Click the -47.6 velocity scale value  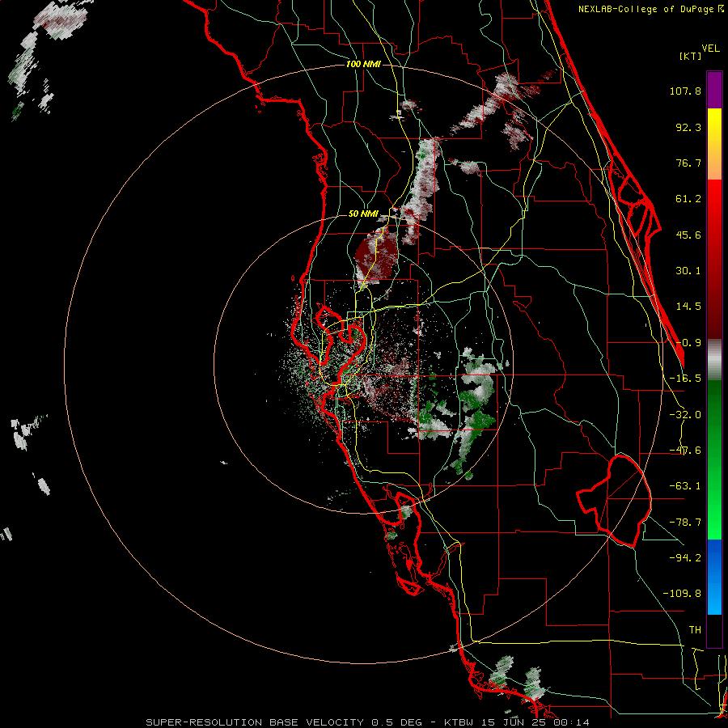pos(685,451)
